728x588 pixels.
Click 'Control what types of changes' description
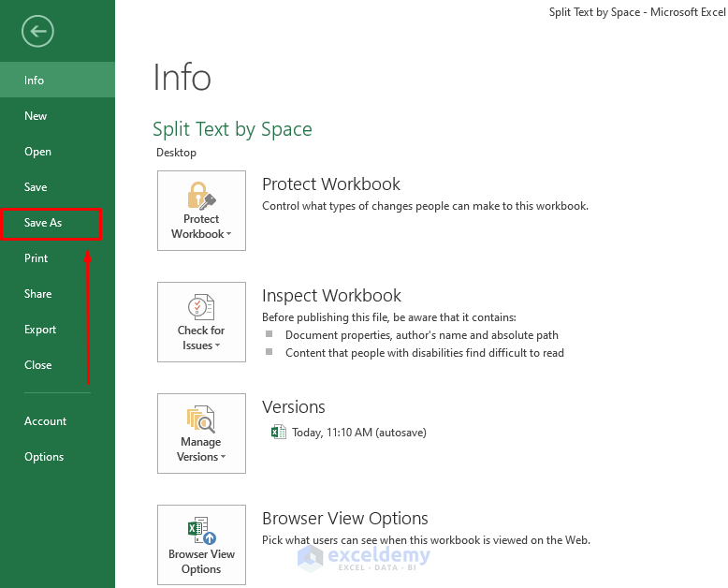(x=425, y=206)
